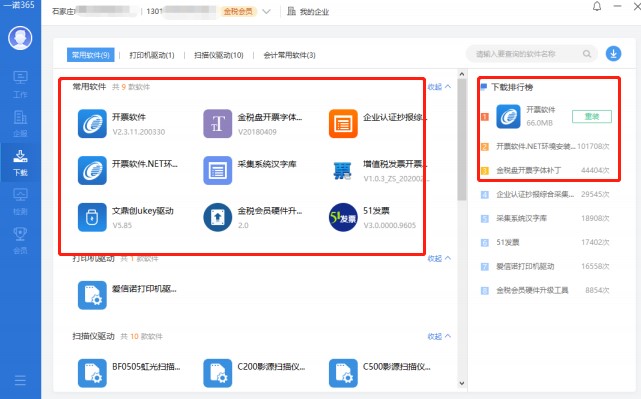Click the 我的企业 link
The width and height of the screenshot is (641, 399).
tap(314, 12)
